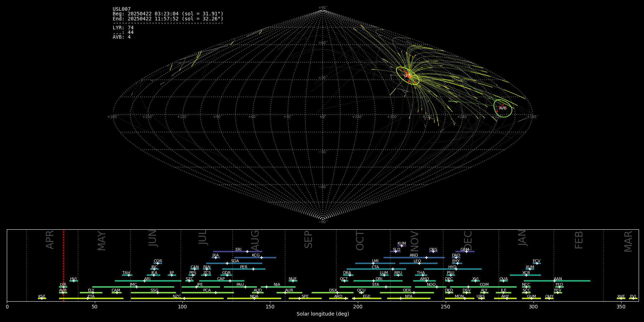Click the AUG month label
Screen dimensions: 644x322
pyautogui.click(x=255, y=240)
